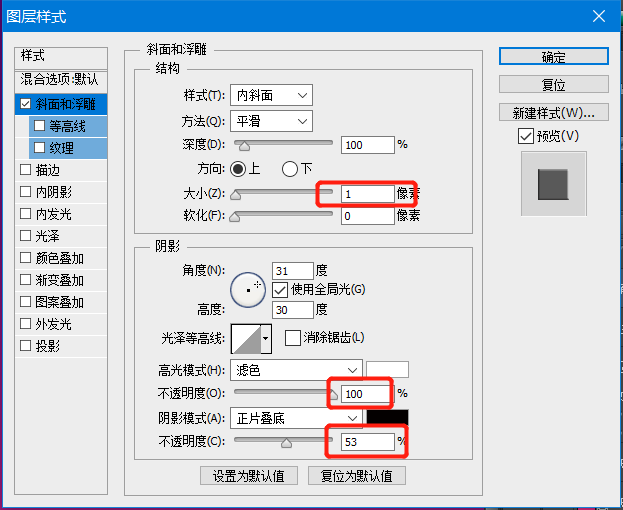Click the 大小 value field showing 1
Screen dimensions: 623x510
pos(368,194)
